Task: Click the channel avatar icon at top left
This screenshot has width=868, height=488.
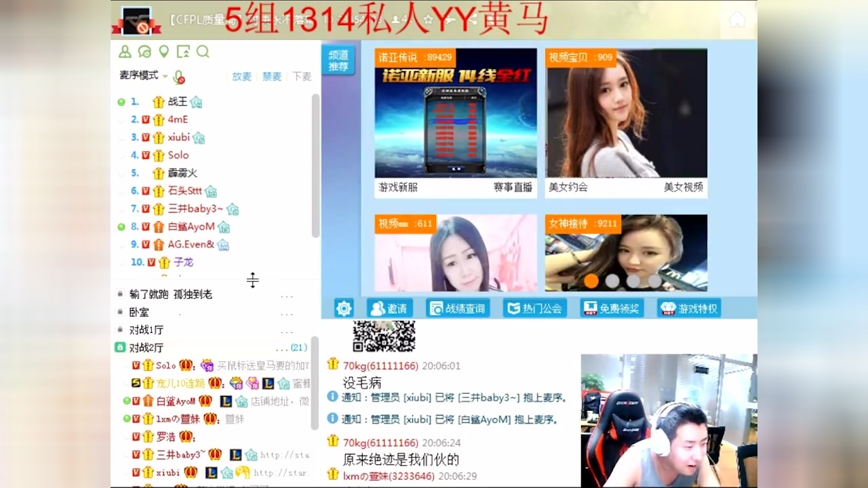Action: pyautogui.click(x=136, y=20)
